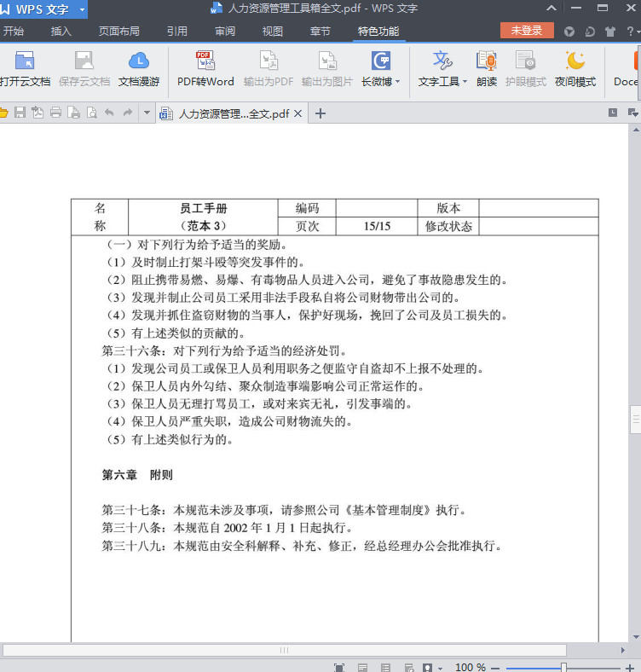Select outline view in status bar
The image size is (641, 672).
click(x=385, y=667)
